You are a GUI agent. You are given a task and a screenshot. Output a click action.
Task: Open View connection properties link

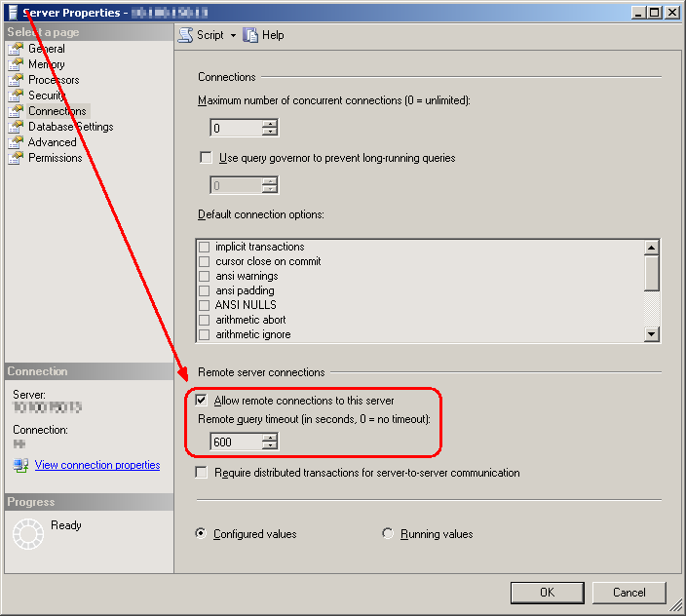tap(97, 466)
